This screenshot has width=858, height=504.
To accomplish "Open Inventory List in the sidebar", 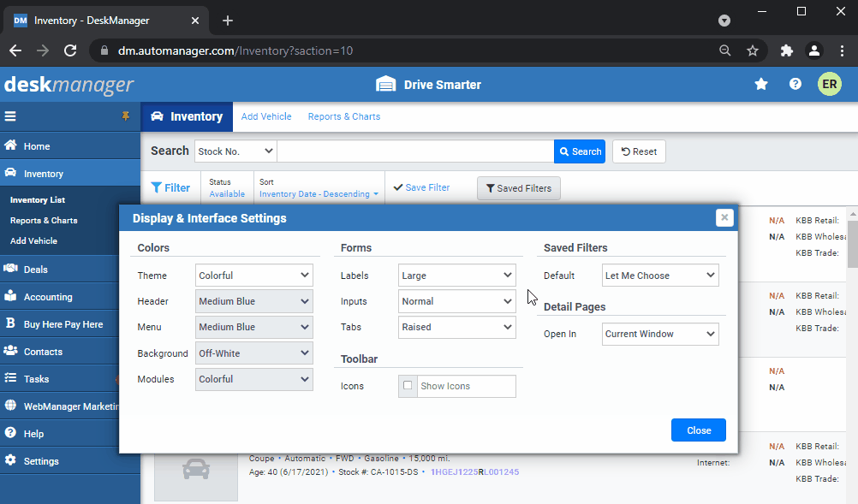I will (38, 200).
